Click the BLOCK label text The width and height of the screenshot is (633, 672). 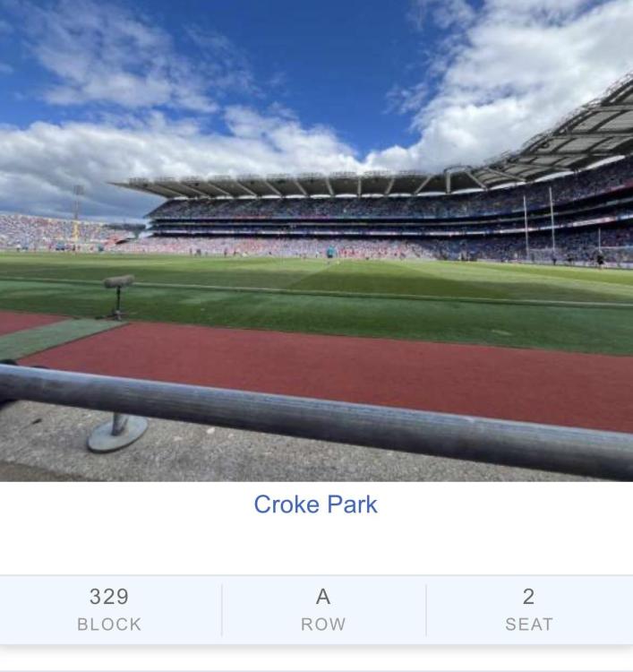pyautogui.click(x=109, y=625)
